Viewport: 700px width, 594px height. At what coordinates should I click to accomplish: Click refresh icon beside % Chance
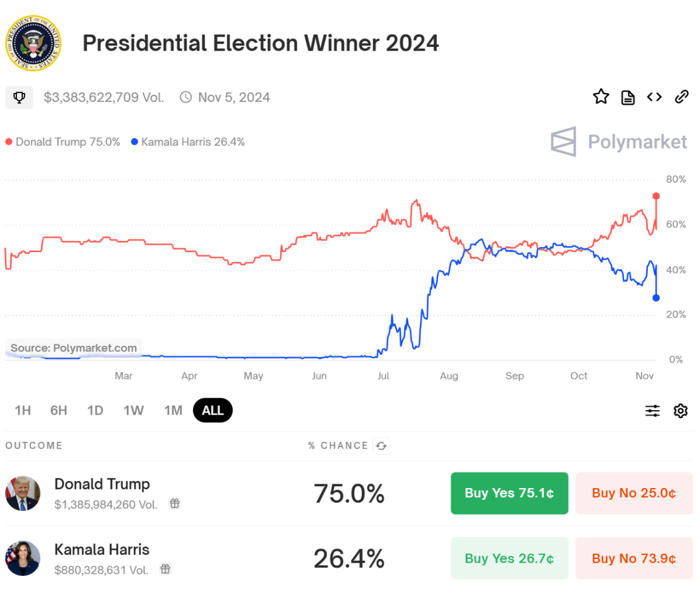tap(382, 446)
